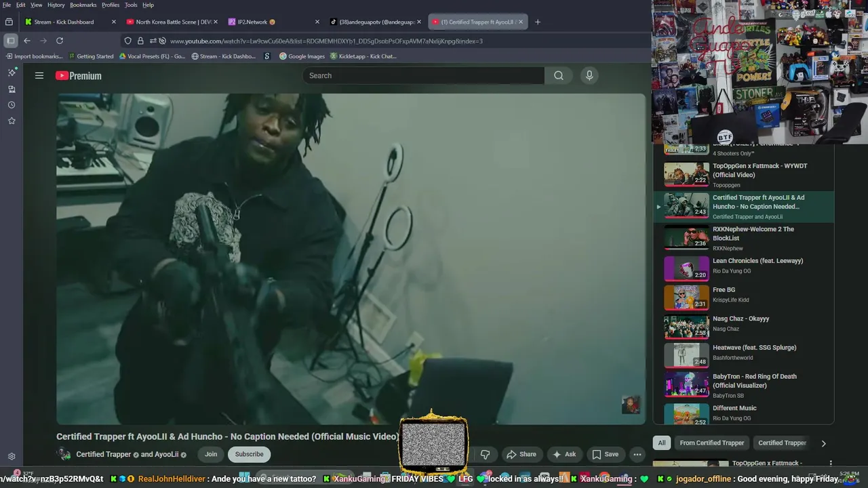
Task: Play Lean Chronicles (feat. Leewayy) playlist item
Action: (x=743, y=267)
